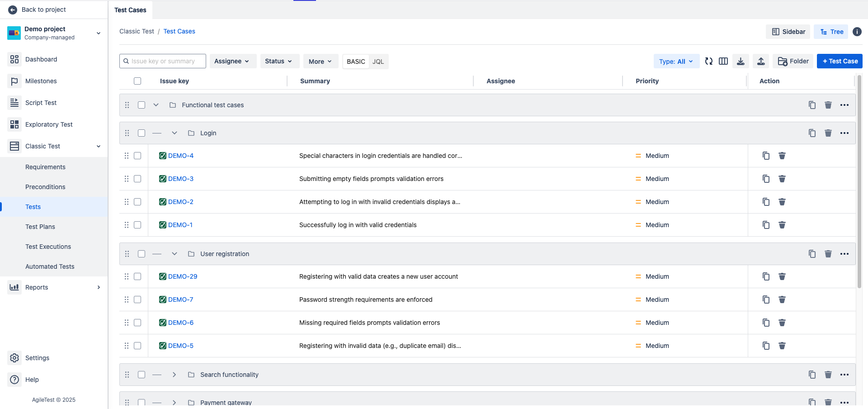Image resolution: width=868 pixels, height=409 pixels.
Task: Check the DEMO-3 row checkbox
Action: [137, 179]
